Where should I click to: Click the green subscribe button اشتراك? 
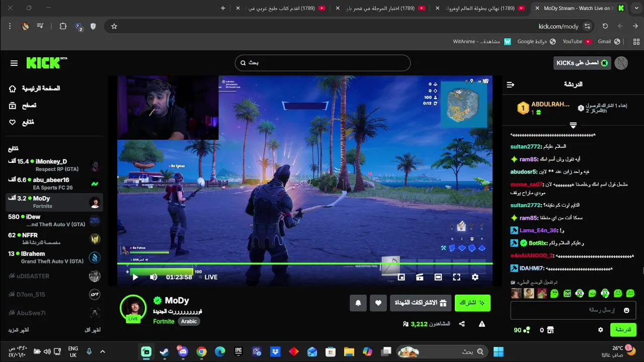[x=472, y=303]
